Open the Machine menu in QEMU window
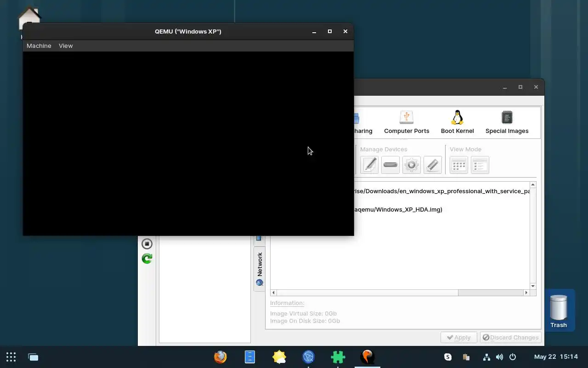This screenshot has height=368, width=588. [39, 46]
